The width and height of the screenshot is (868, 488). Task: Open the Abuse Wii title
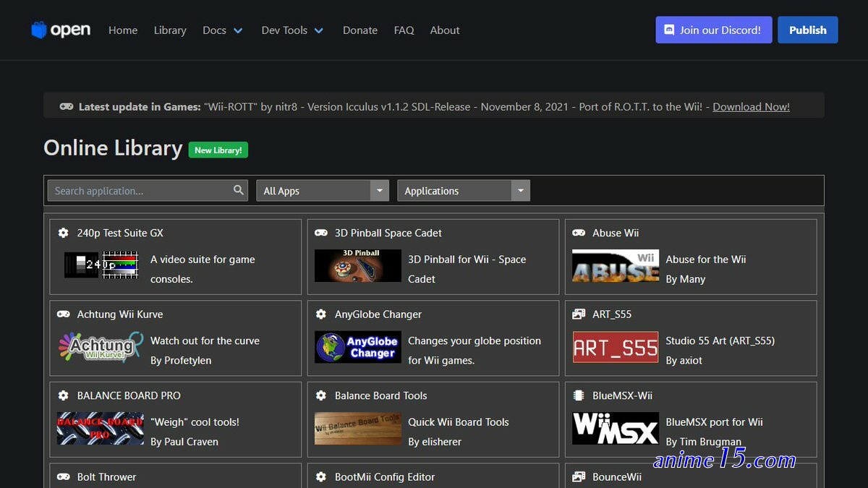[616, 233]
